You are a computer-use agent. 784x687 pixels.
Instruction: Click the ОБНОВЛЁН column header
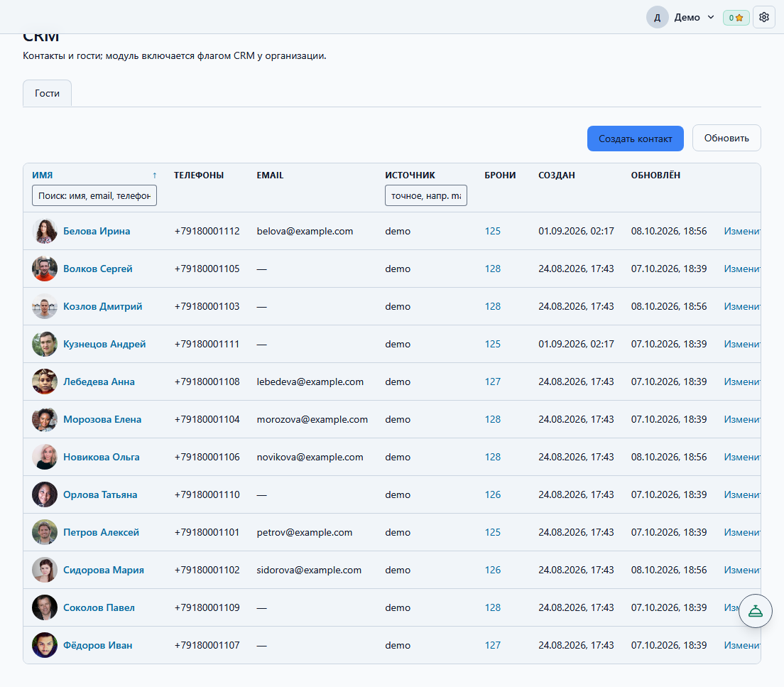click(x=655, y=175)
